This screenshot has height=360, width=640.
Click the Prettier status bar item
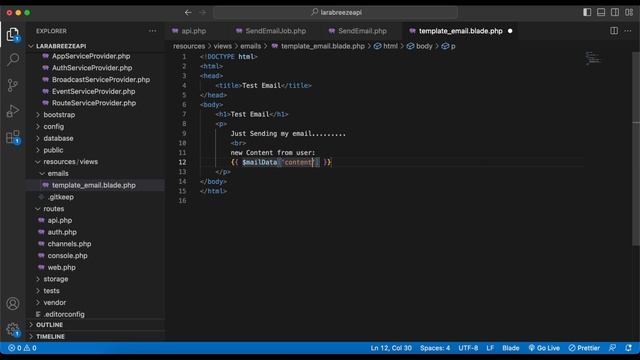click(x=584, y=348)
